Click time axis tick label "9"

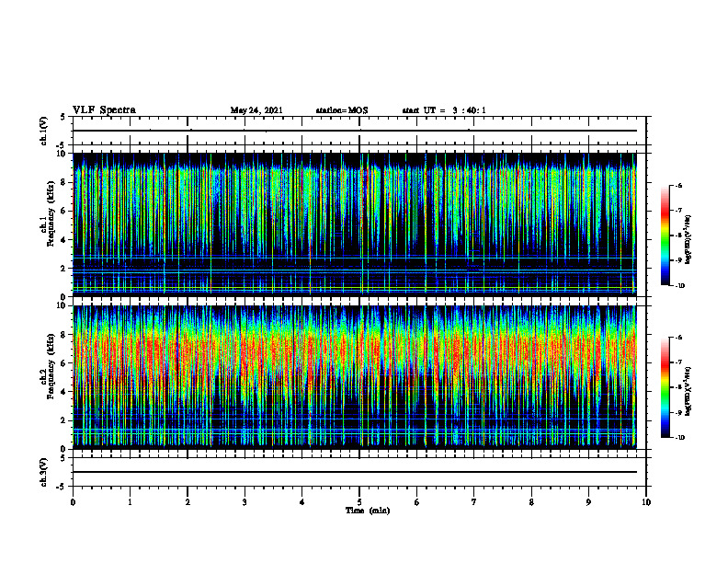588,502
